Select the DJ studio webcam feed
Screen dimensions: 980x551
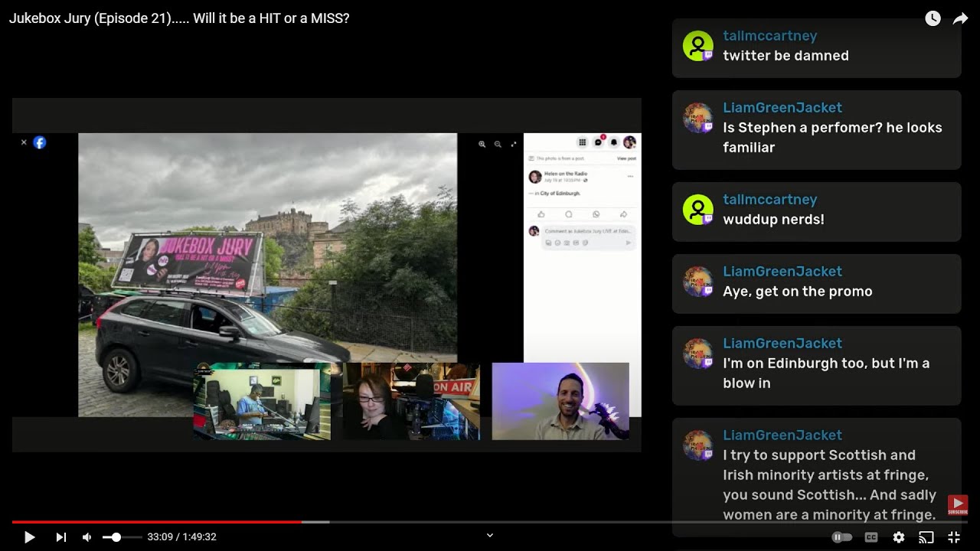(x=262, y=401)
